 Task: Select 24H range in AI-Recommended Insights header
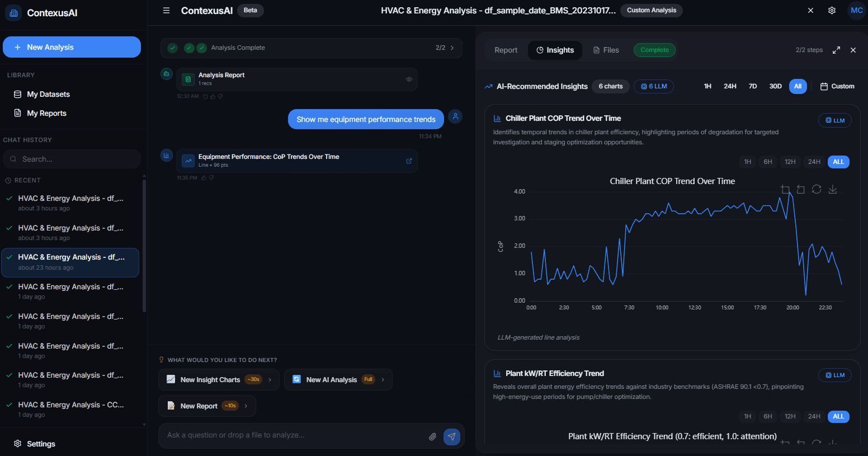click(730, 86)
